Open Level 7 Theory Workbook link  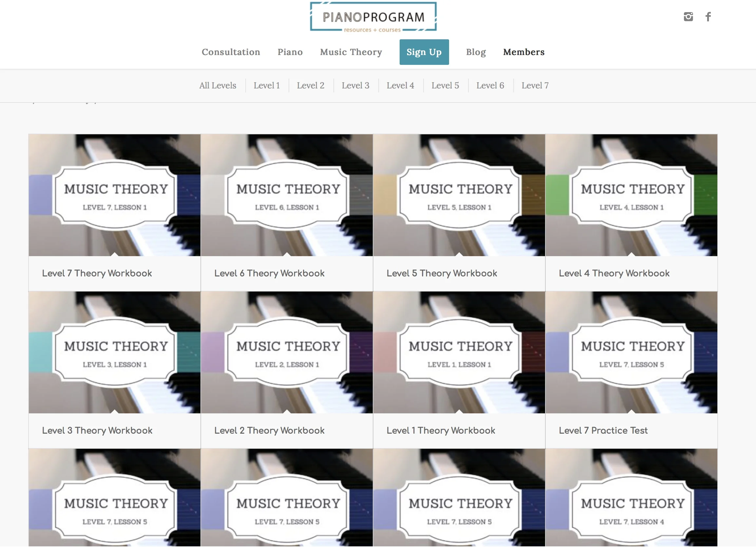tap(97, 273)
